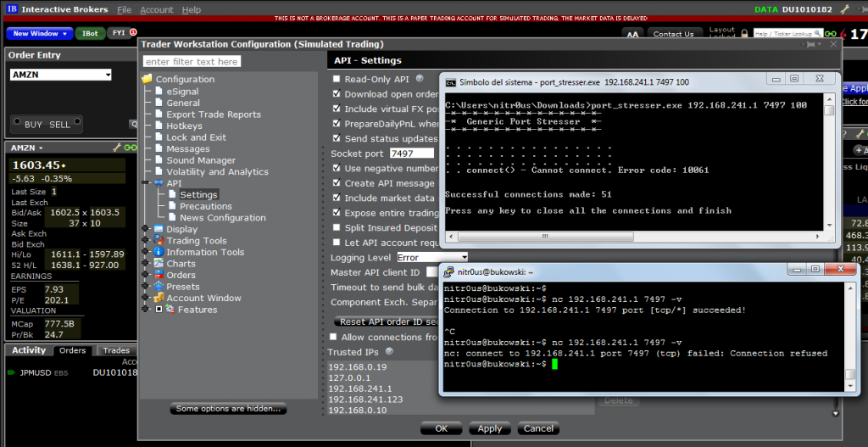Click the IB logo in the title bar
The width and height of the screenshot is (868, 447).
click(12, 9)
